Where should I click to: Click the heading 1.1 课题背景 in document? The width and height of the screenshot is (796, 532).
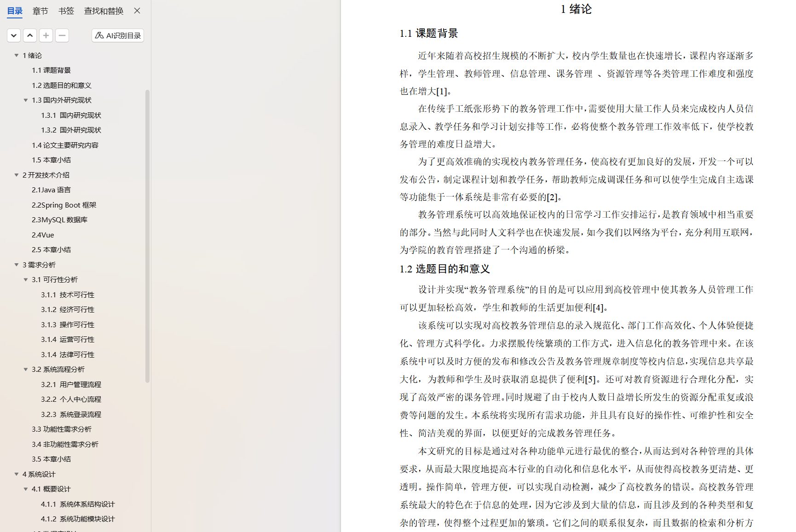429,33
